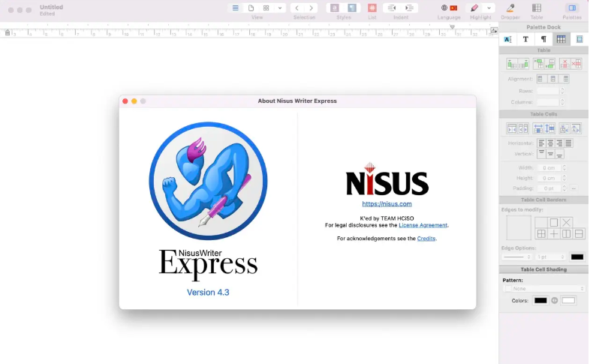Open padding options ellipsis button

[x=573, y=188]
